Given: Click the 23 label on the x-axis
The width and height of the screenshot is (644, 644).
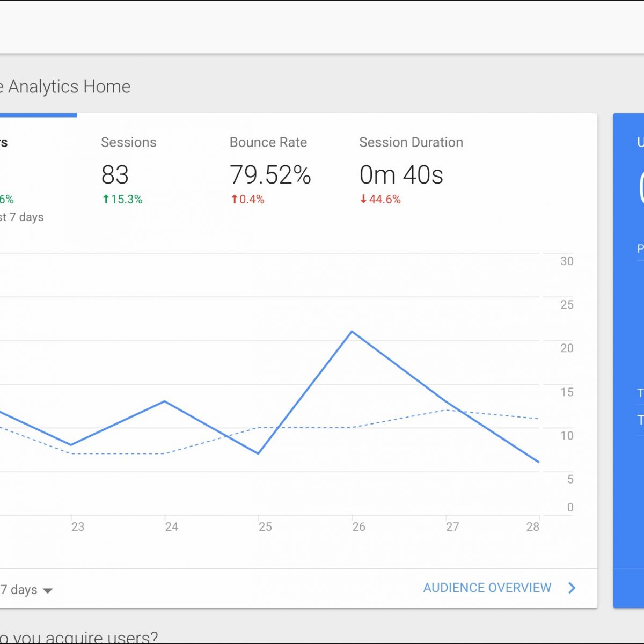Looking at the screenshot, I should [x=78, y=527].
